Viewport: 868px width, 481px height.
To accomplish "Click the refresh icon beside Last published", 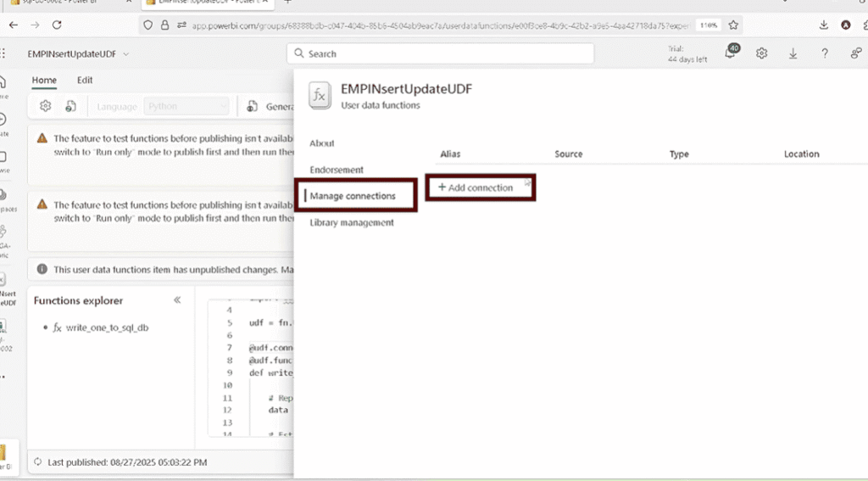I will tap(37, 461).
